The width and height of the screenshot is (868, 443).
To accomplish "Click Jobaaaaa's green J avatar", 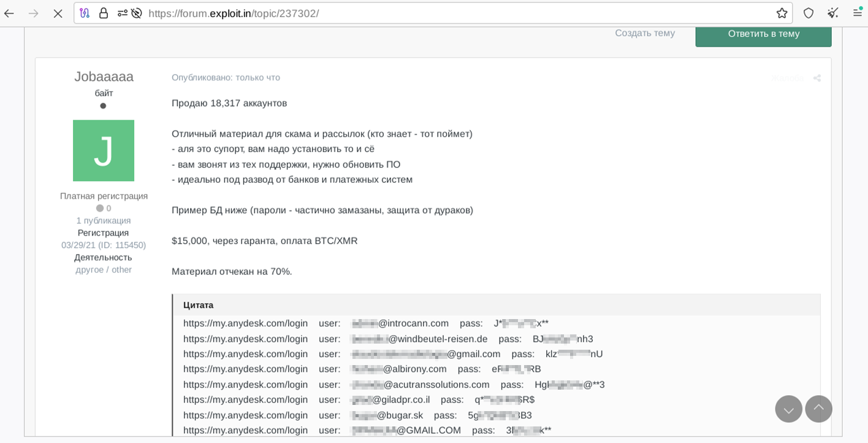I will [104, 150].
